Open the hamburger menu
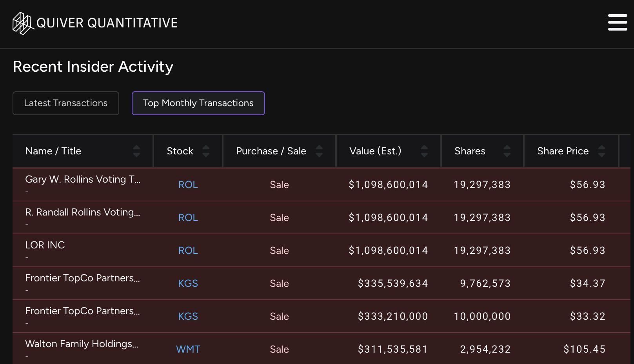The height and width of the screenshot is (364, 634). (618, 22)
